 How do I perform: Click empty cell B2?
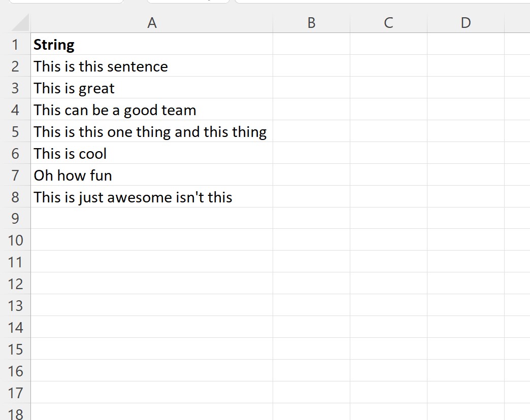click(x=311, y=66)
